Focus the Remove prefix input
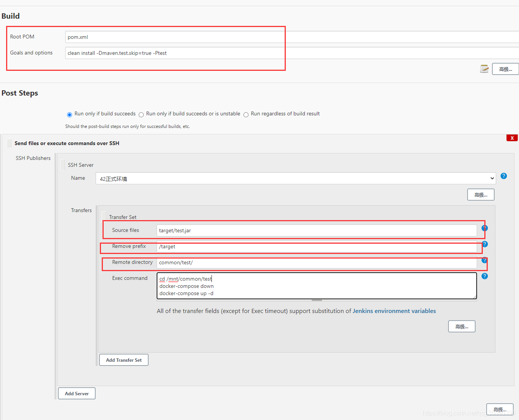 tap(317, 246)
